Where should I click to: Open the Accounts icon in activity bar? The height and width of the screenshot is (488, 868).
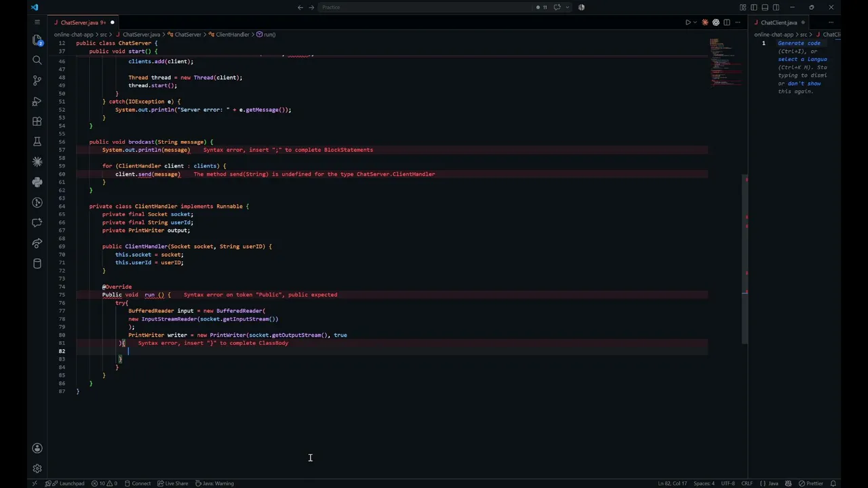37,448
